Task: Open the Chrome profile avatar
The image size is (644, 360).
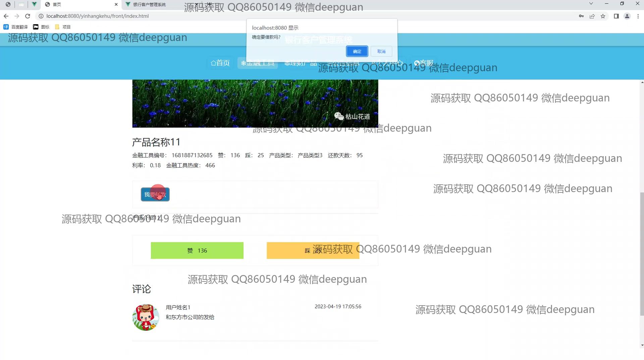Action: [x=627, y=16]
